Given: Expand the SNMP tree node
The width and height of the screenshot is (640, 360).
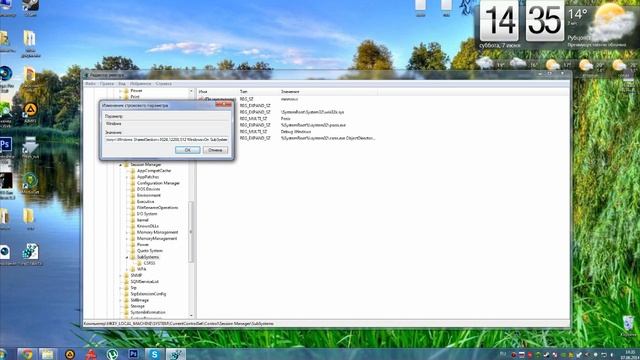Looking at the screenshot, I should tap(120, 276).
